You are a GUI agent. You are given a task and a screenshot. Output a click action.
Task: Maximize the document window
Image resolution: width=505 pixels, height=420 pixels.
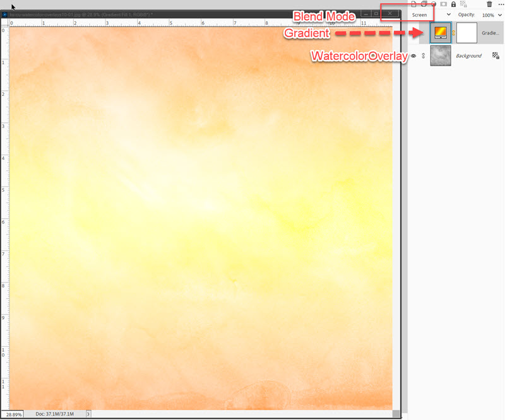tap(376, 13)
